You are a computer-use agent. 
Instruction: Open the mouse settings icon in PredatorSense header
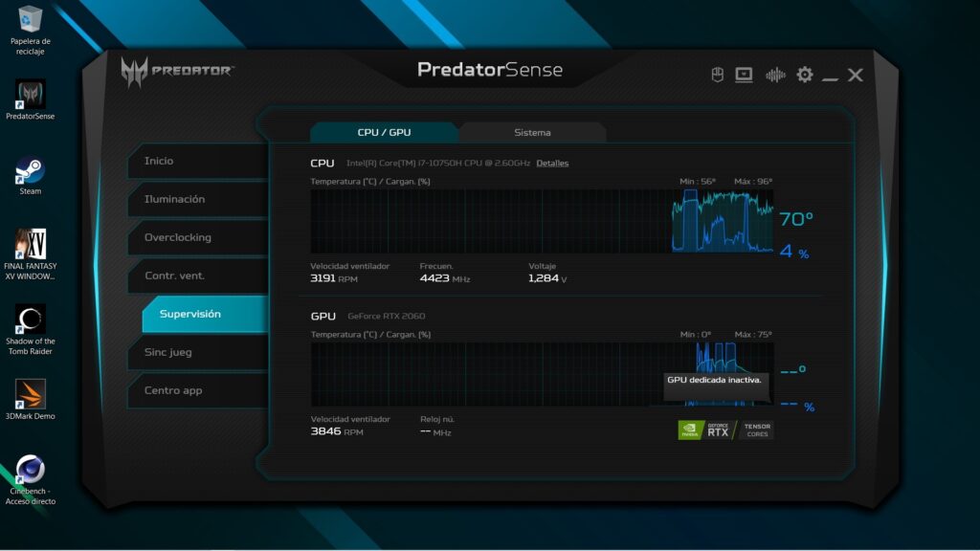[718, 75]
